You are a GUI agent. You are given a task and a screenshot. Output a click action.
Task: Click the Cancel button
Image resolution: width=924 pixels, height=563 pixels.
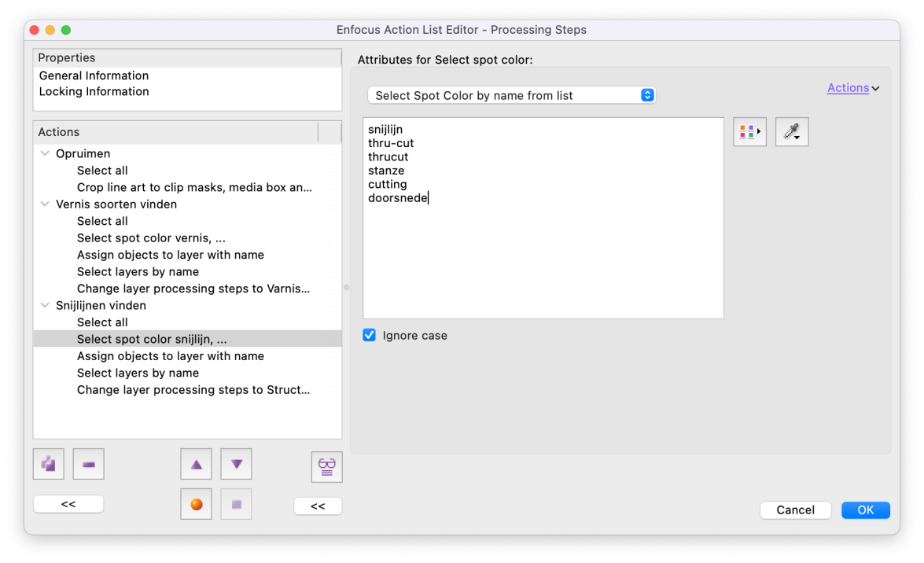click(795, 510)
